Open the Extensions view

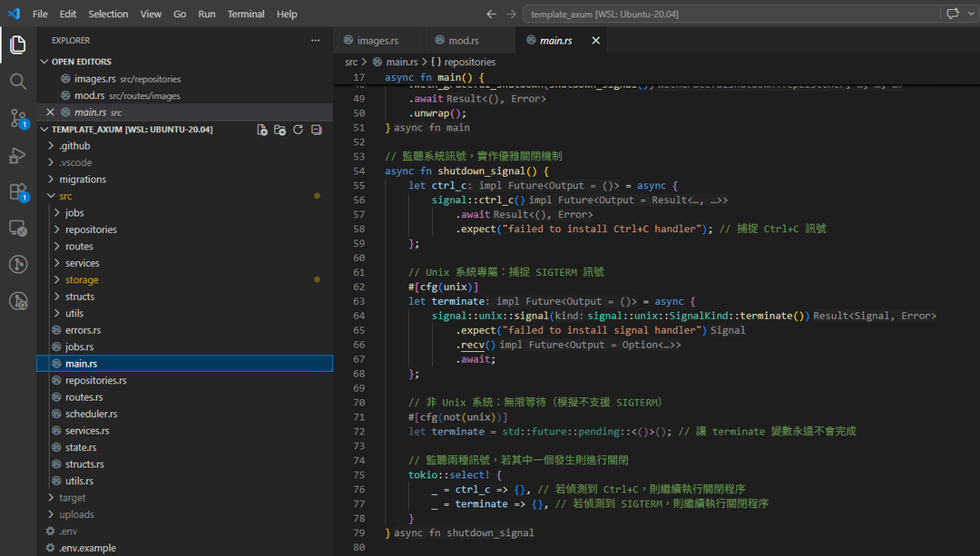click(18, 191)
